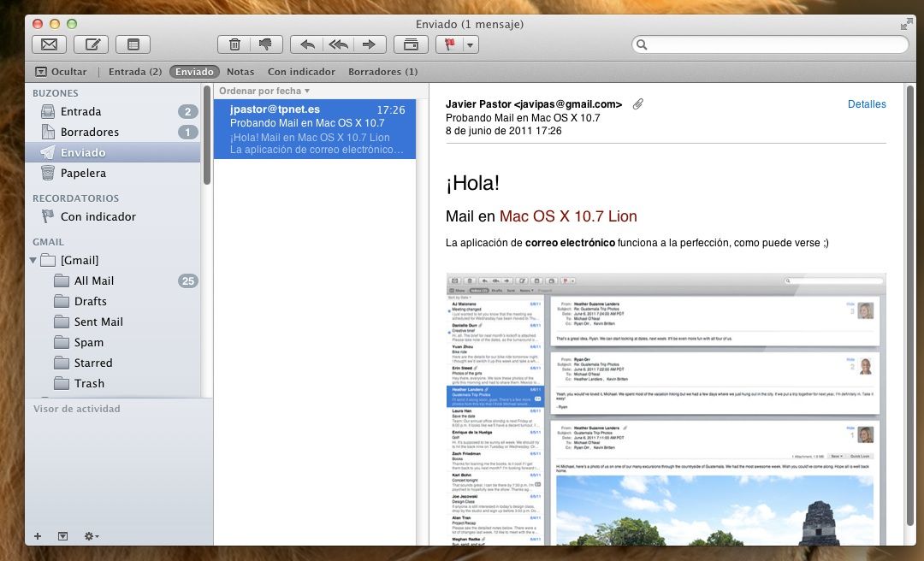
Task: Collapse the [Gmail] folder tree
Action: coord(33,260)
